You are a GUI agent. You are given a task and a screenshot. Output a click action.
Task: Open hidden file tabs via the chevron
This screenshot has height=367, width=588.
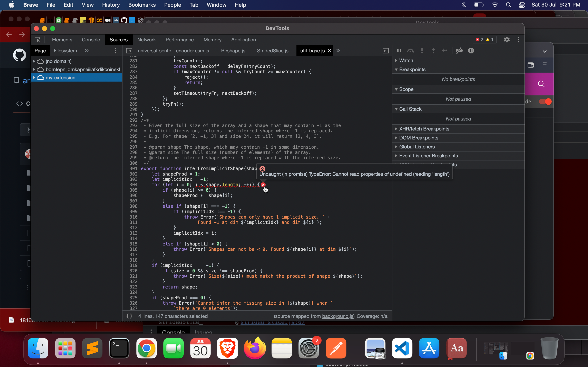click(338, 51)
